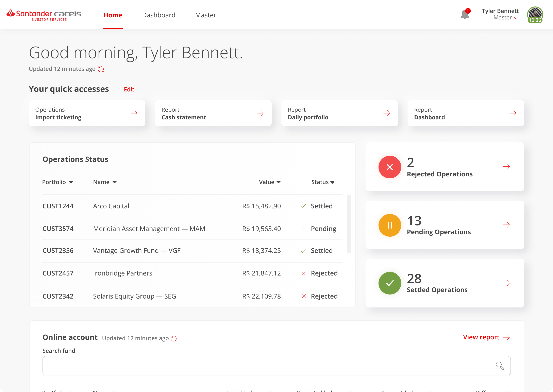This screenshot has height=392, width=553.
Task: Click the settled checkmark for Arco Capital
Action: pos(304,206)
